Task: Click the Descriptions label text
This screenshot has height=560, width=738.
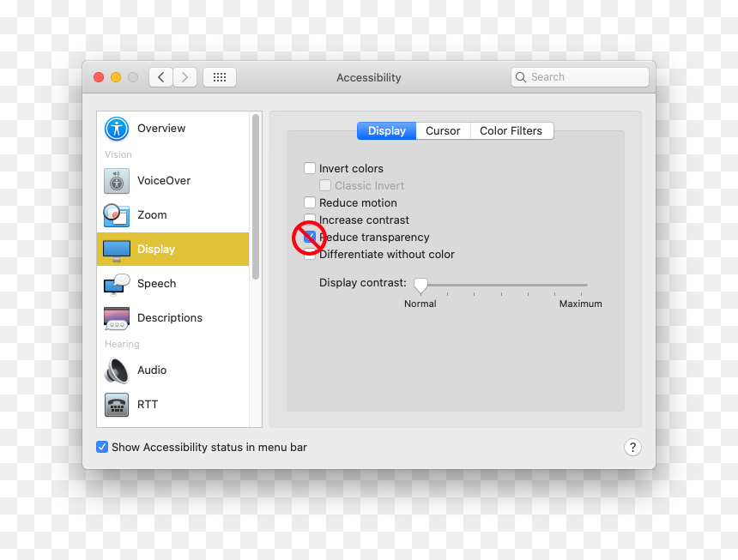Action: pyautogui.click(x=170, y=318)
